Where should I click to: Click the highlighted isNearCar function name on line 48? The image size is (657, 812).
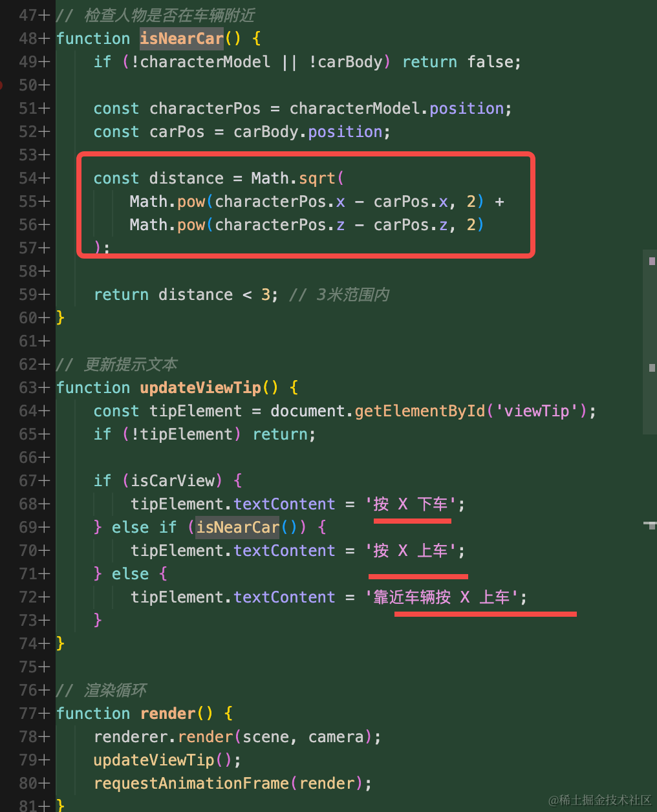182,39
